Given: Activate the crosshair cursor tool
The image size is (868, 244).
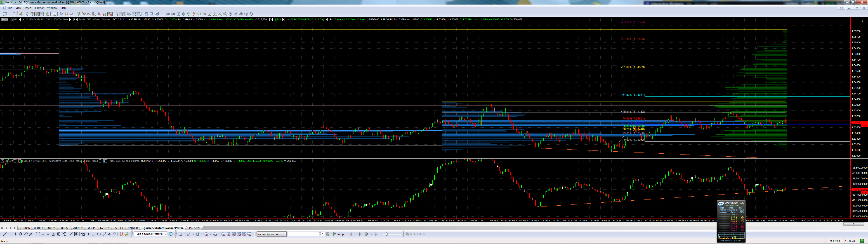Looking at the screenshot, I should pyautogui.click(x=122, y=14).
